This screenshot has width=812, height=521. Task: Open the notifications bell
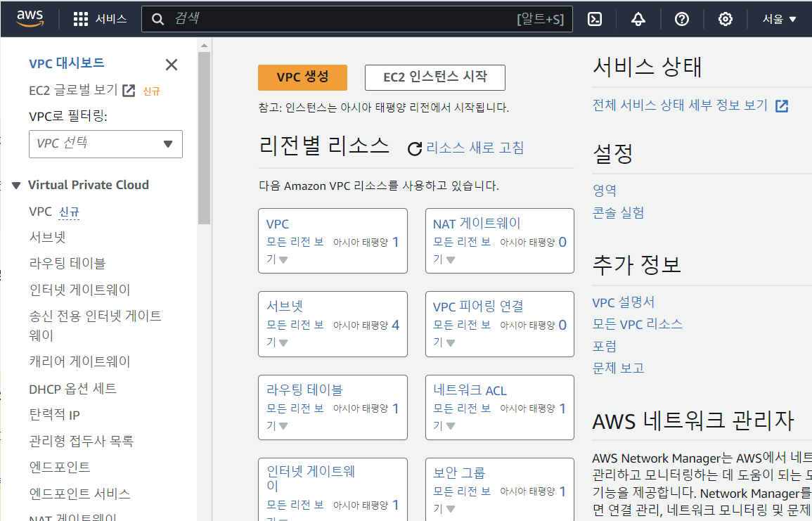(638, 19)
